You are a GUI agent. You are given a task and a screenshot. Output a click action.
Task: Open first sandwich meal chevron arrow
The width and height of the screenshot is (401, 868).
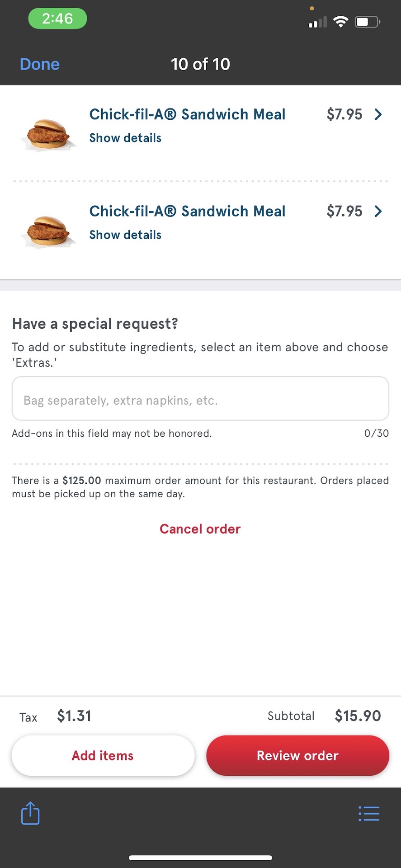(x=378, y=114)
